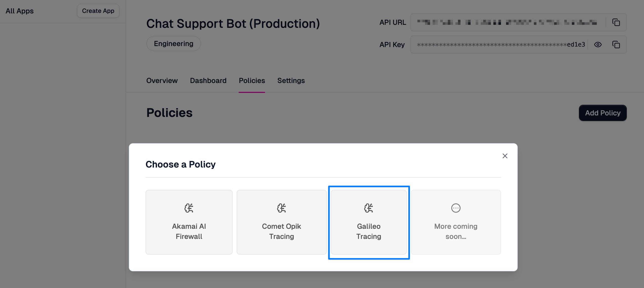644x288 pixels.
Task: Expand the Galileo Tracing policy card
Action: click(369, 222)
